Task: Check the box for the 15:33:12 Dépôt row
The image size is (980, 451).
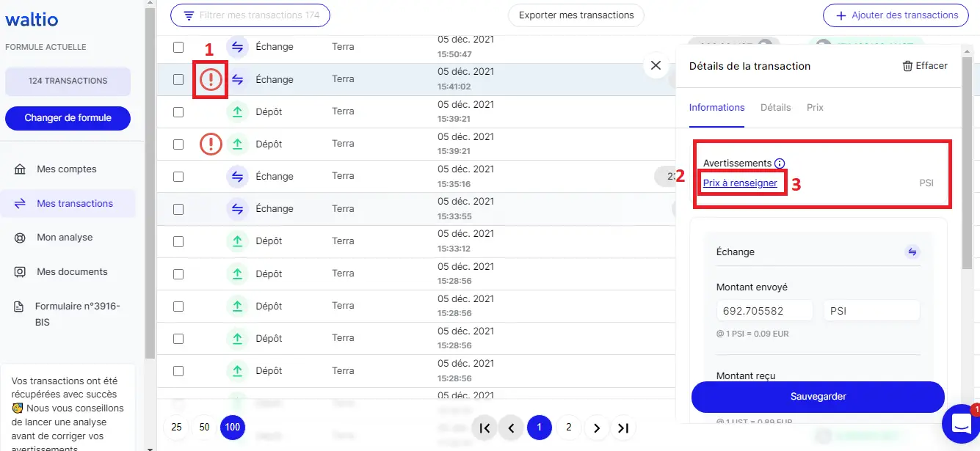Action: point(178,241)
